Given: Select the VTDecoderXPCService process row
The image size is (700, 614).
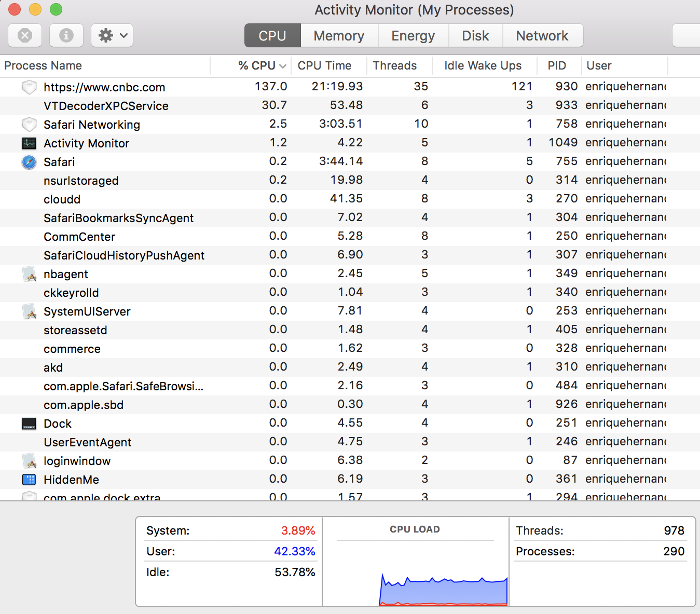Looking at the screenshot, I should point(106,106).
